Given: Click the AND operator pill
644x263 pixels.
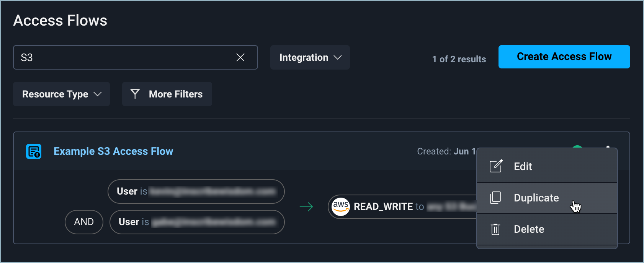Looking at the screenshot, I should pyautogui.click(x=84, y=222).
